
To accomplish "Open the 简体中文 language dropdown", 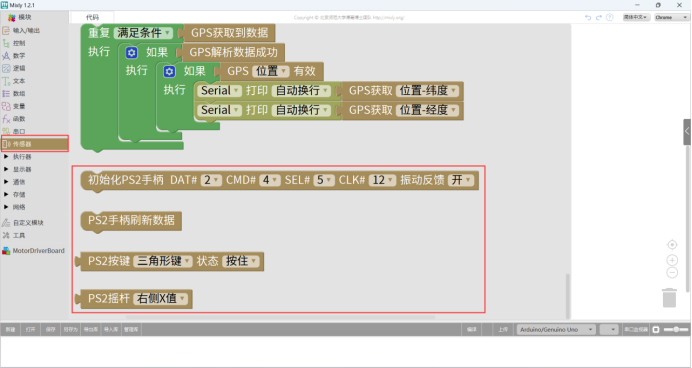I will point(636,17).
